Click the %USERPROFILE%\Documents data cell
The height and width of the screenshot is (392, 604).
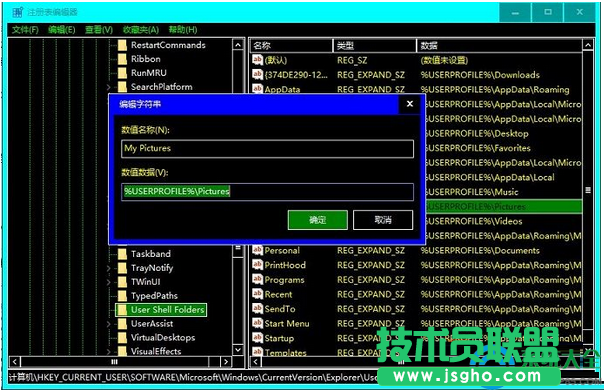click(x=480, y=251)
